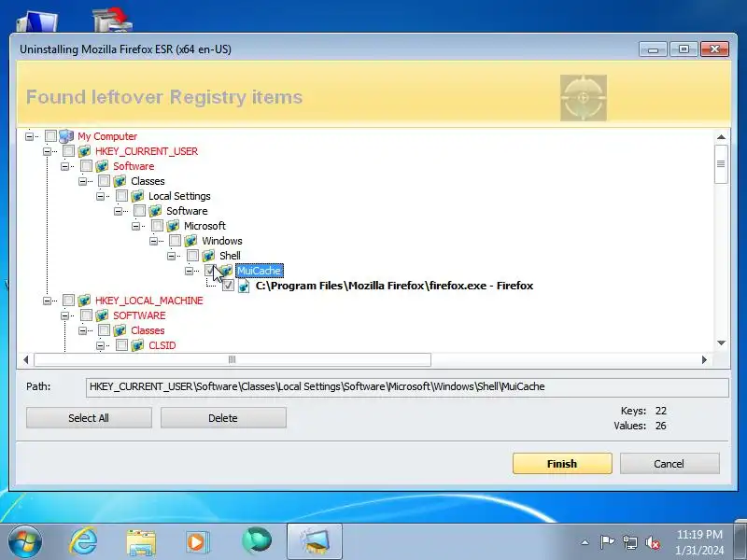Viewport: 747px width, 560px height.
Task: Collapse the My Computer node
Action: click(30, 136)
